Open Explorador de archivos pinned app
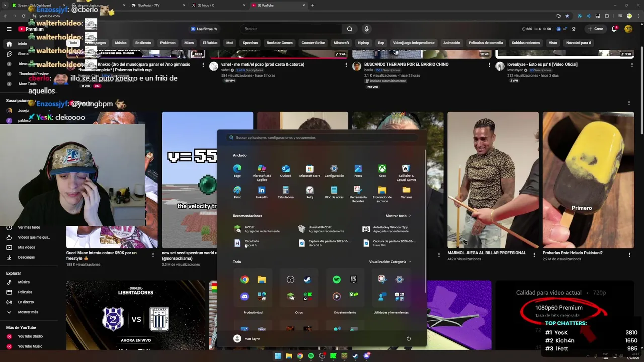644x362 pixels. click(x=382, y=194)
